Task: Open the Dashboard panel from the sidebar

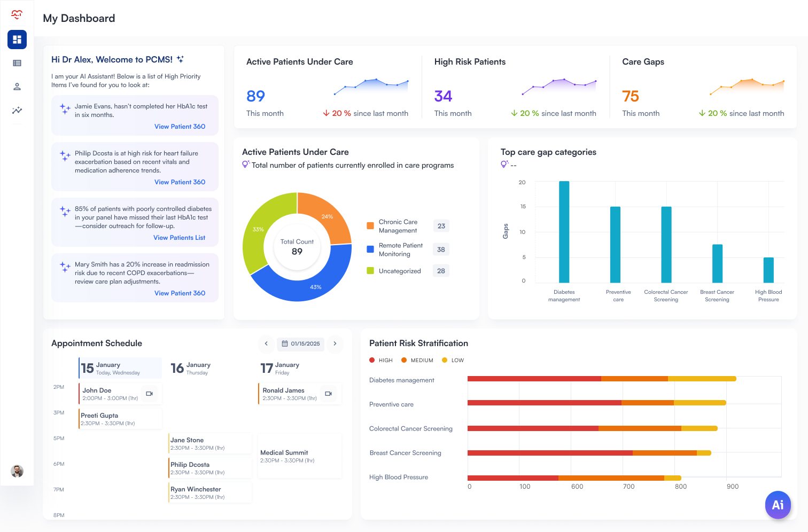Action: [17, 39]
